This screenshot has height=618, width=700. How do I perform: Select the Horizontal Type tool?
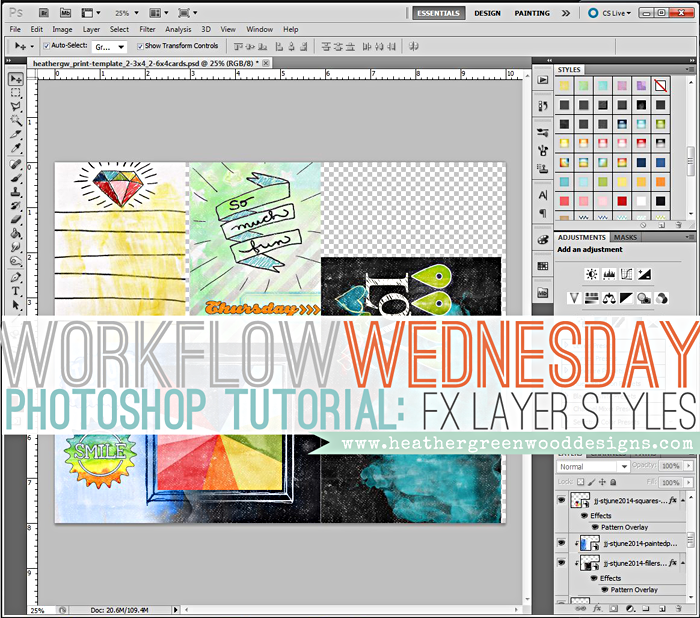[16, 291]
